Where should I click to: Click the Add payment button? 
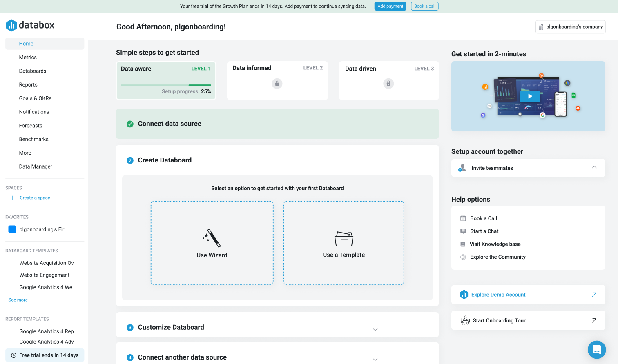pos(390,6)
